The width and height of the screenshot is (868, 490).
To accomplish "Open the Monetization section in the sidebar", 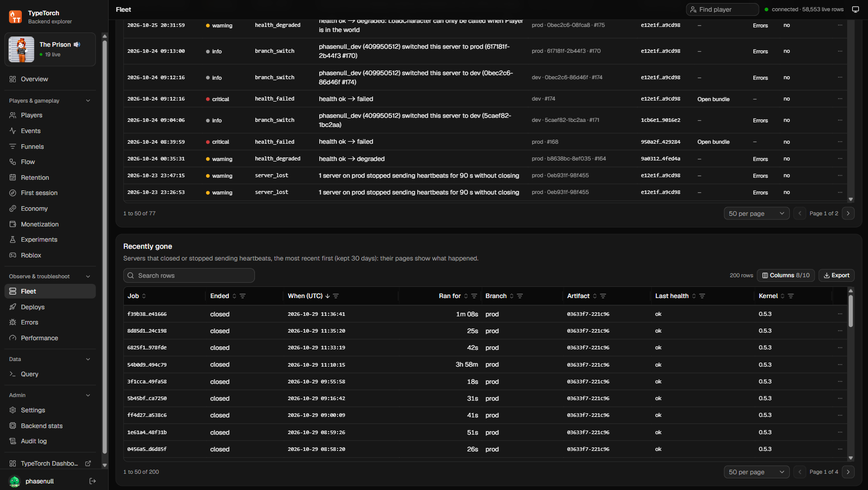I will coord(50,224).
